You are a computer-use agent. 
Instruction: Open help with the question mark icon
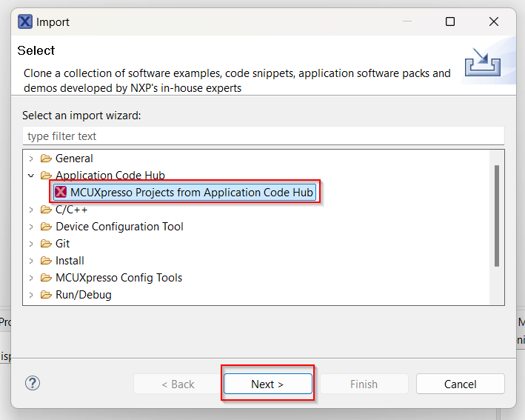pos(33,383)
